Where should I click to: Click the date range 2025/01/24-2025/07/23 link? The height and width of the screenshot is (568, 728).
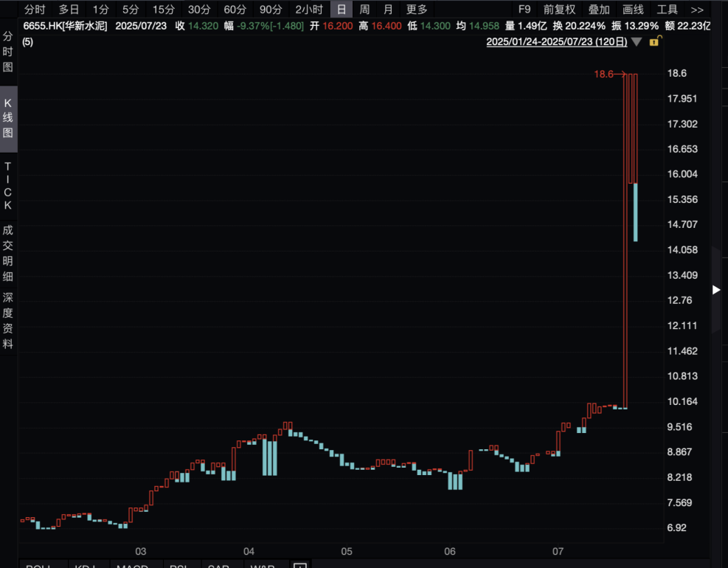coord(557,42)
